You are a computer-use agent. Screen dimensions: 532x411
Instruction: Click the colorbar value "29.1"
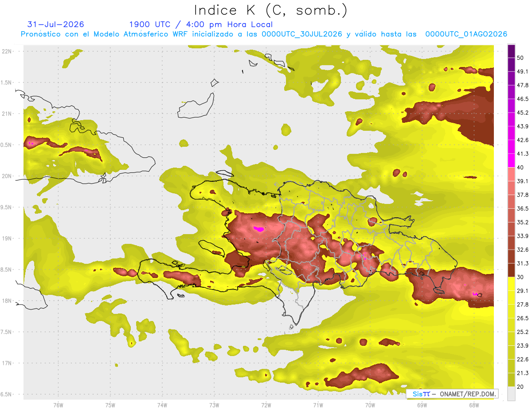point(522,290)
